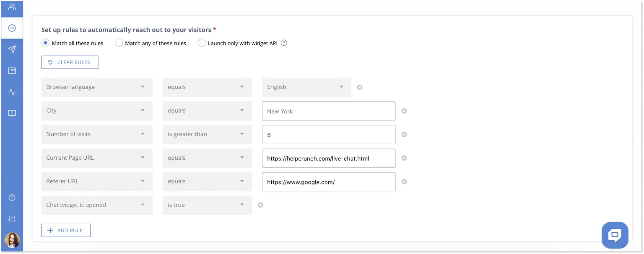Click the ADD RULE button

pyautogui.click(x=66, y=230)
